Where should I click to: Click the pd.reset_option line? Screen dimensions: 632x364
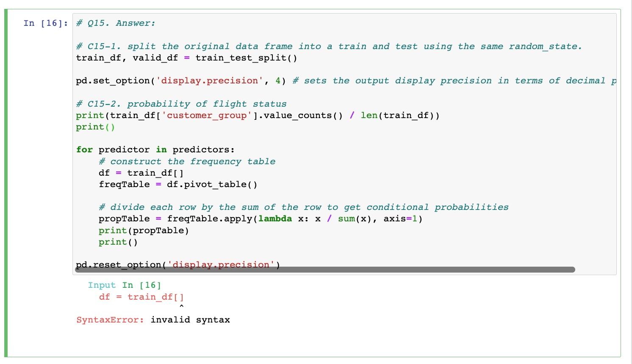pos(178,264)
